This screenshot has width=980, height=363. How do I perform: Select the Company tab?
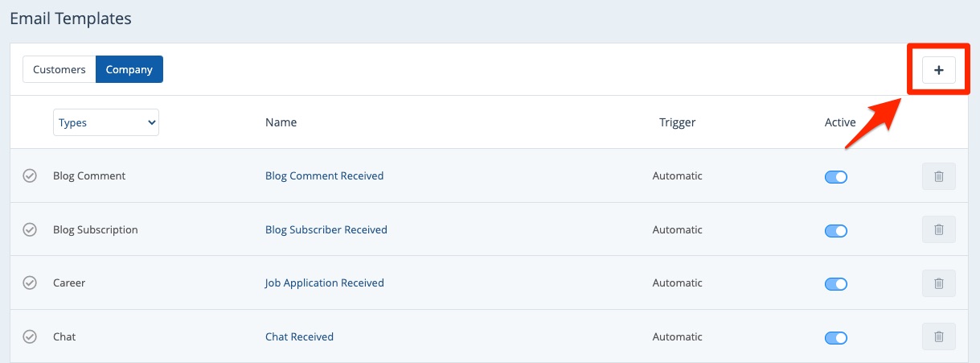click(129, 69)
